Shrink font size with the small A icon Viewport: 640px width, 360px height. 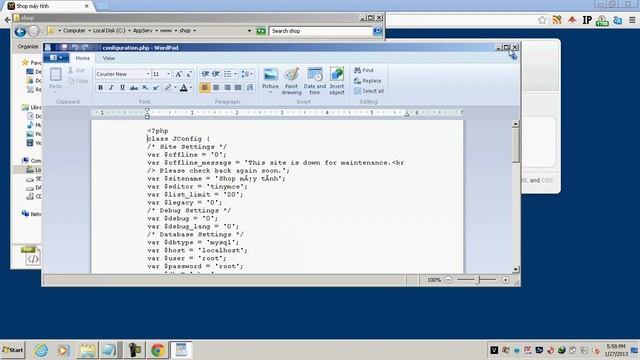coord(189,74)
